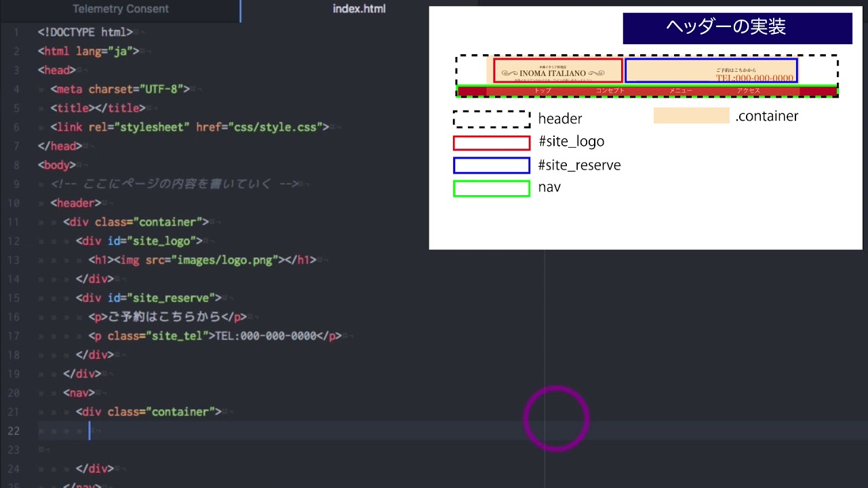Click the nav legend label in slide
Viewport: 868px width, 488px height.
coord(549,187)
